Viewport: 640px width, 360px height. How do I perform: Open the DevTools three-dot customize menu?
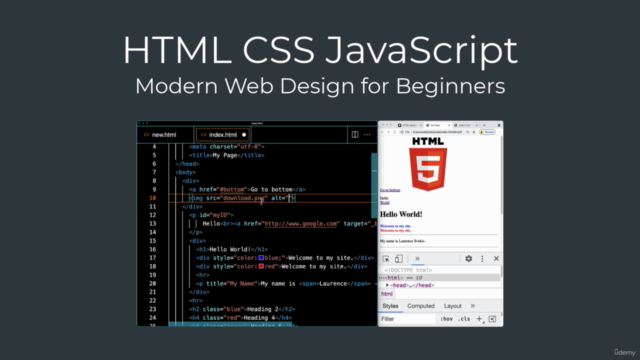pos(482,258)
